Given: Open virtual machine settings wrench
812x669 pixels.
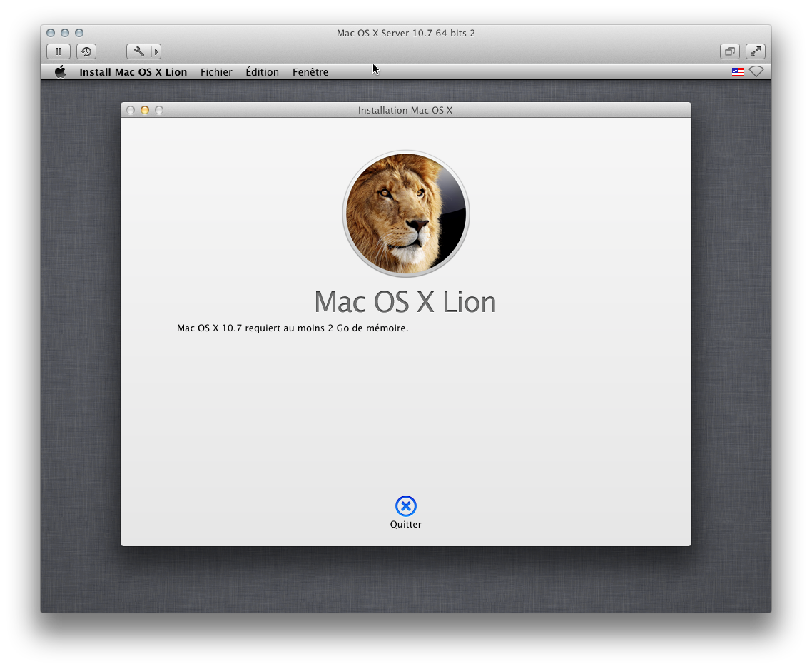Looking at the screenshot, I should [138, 51].
